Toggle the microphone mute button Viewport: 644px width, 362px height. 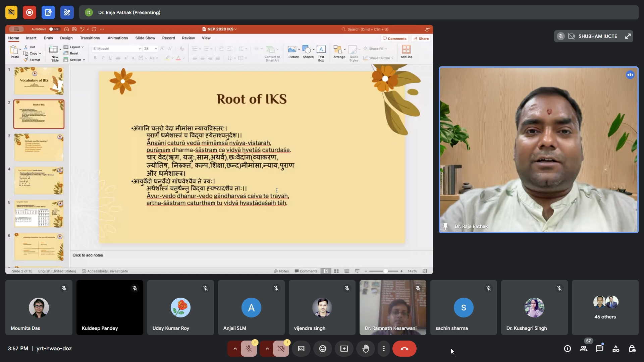coord(249,349)
